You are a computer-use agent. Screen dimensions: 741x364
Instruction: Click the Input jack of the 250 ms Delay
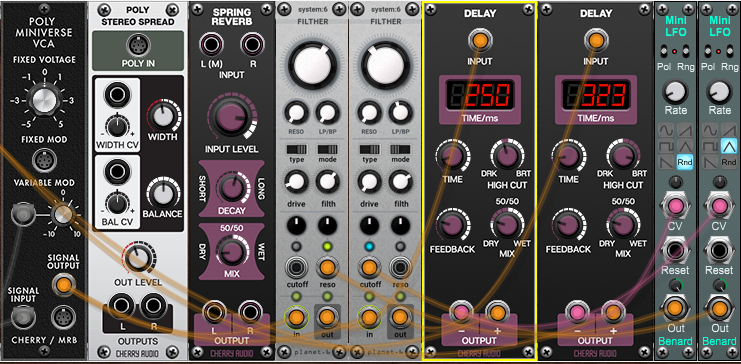[x=479, y=41]
